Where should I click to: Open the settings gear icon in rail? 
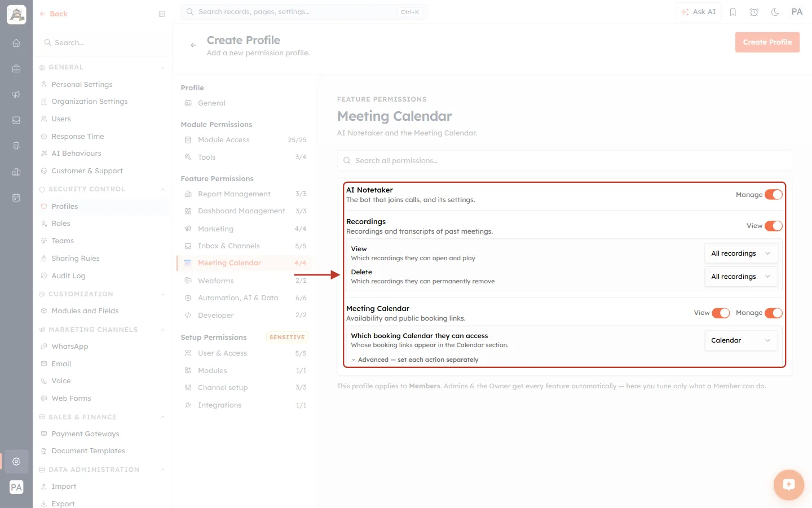[16, 461]
